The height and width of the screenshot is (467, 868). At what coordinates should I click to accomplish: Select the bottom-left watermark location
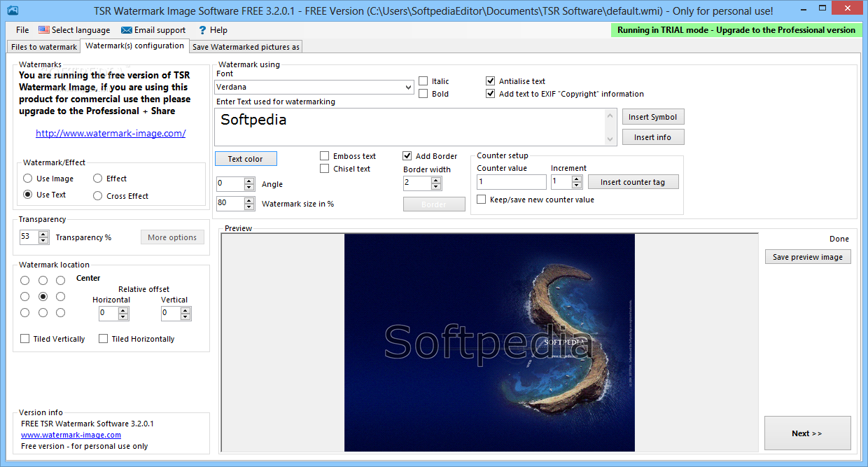click(x=25, y=312)
